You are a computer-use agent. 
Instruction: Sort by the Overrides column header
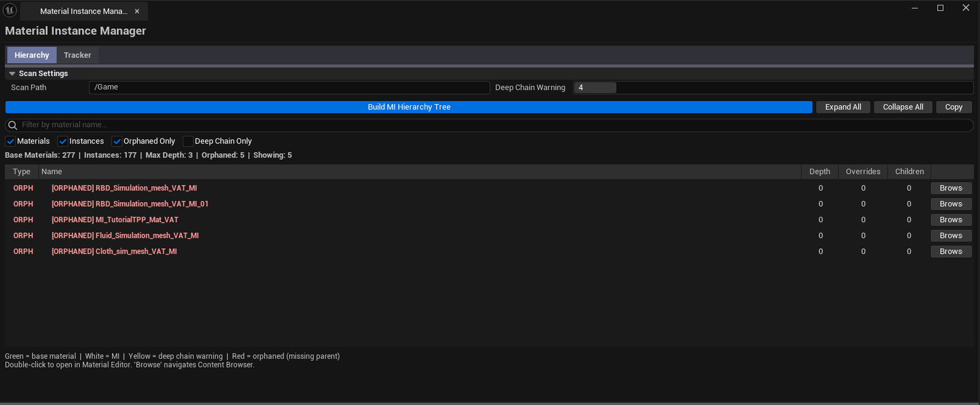click(x=863, y=172)
